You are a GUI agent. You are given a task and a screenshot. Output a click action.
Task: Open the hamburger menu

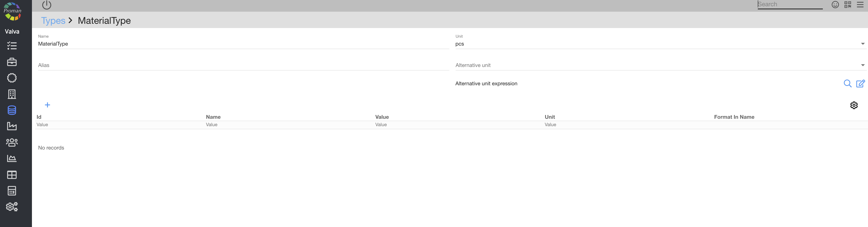tap(860, 5)
